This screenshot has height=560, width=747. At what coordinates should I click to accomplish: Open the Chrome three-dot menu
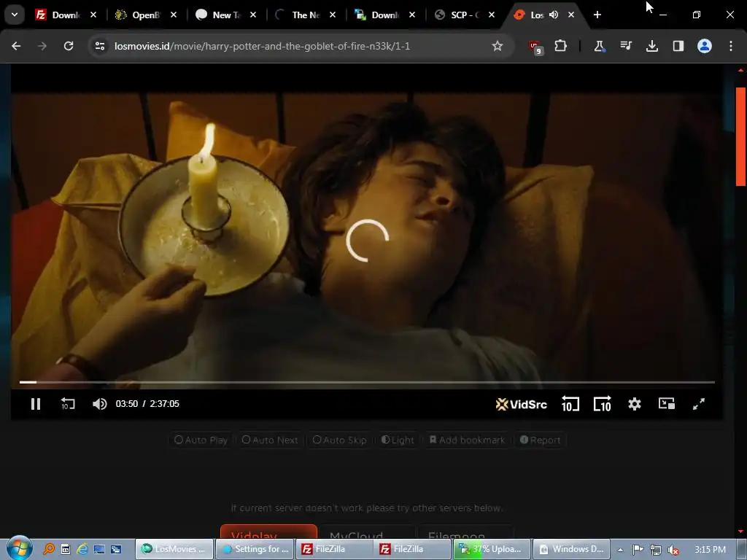pos(730,46)
